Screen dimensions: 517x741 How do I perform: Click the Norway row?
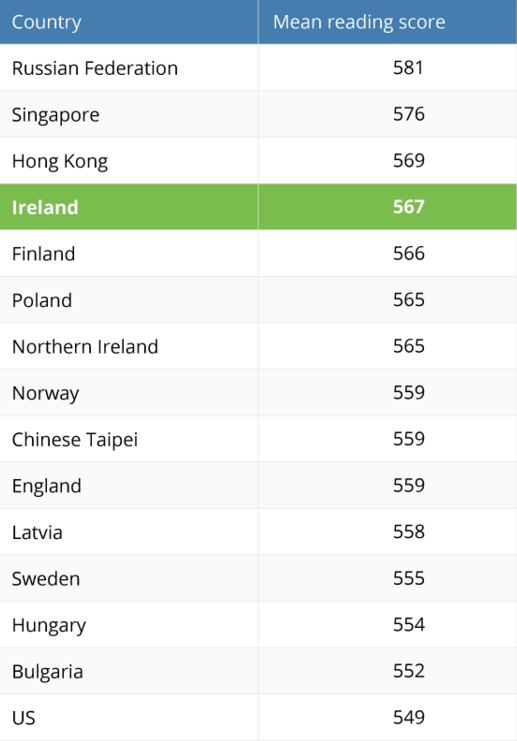tap(258, 392)
